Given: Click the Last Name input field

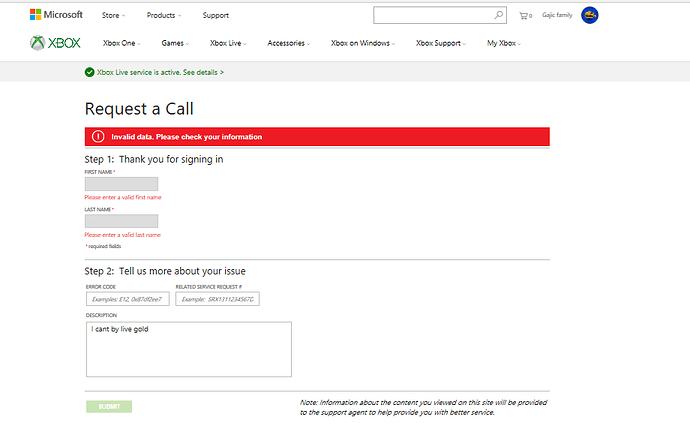Looking at the screenshot, I should 121,221.
